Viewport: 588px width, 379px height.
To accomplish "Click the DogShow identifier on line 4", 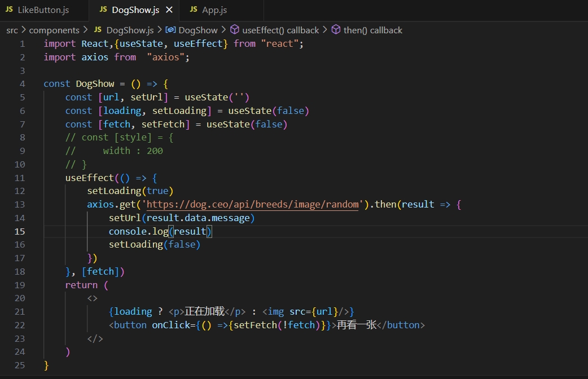I will point(95,84).
